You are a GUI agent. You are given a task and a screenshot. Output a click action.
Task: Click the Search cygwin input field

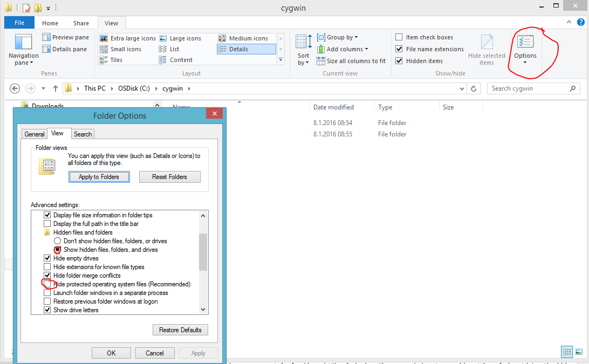coord(529,88)
